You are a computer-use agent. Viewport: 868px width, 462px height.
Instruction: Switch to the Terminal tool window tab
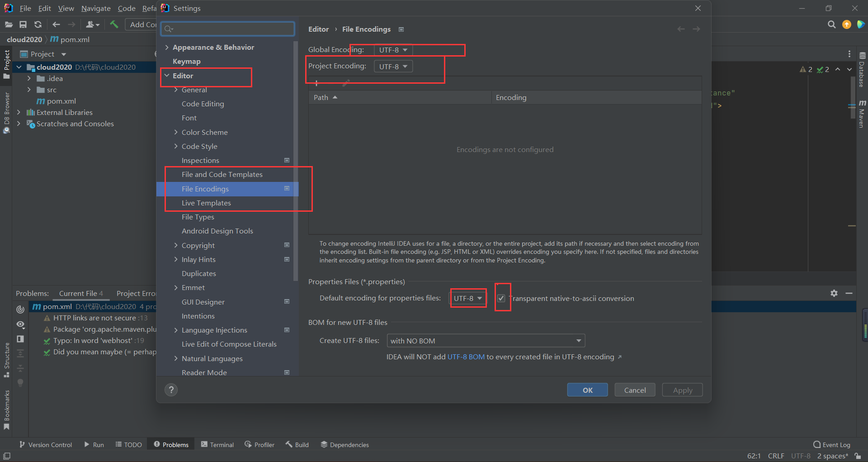217,445
